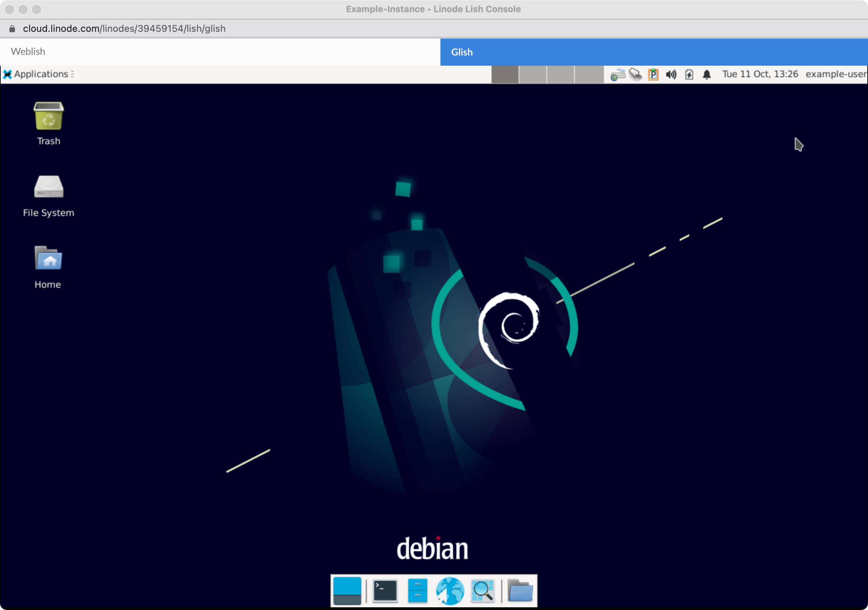Open the Parcellite clipboard manager tray icon
The width and height of the screenshot is (868, 610).
(653, 74)
